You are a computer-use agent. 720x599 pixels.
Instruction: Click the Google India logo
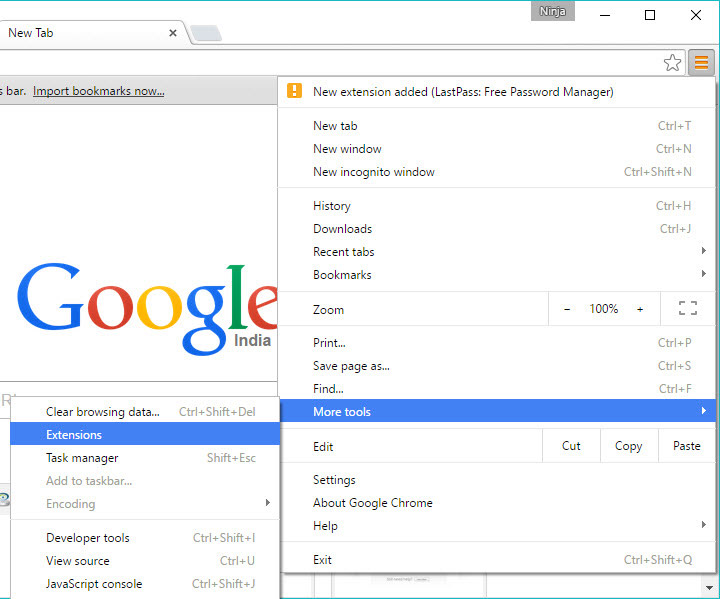pyautogui.click(x=147, y=309)
